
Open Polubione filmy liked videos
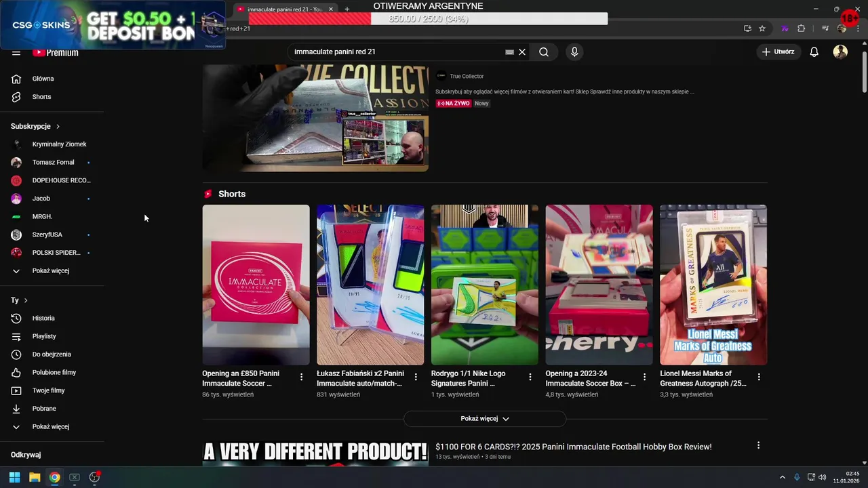[x=52, y=372]
